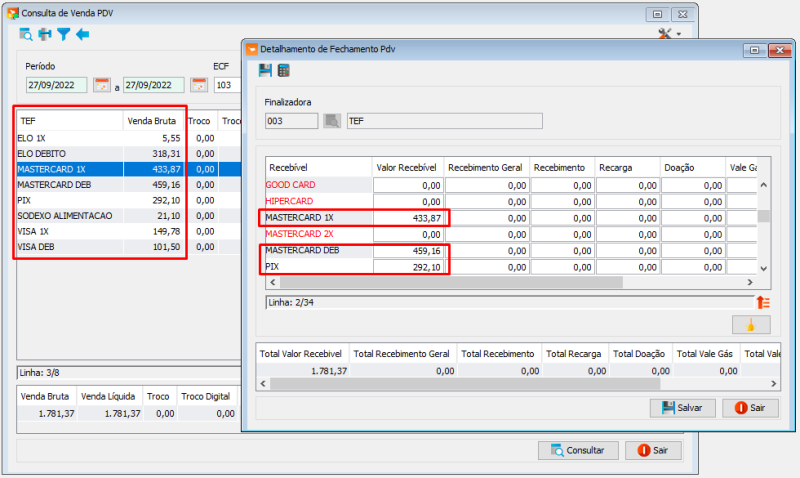Click GOOD CARD Valor Recebível cell 0,00

pyautogui.click(x=408, y=185)
